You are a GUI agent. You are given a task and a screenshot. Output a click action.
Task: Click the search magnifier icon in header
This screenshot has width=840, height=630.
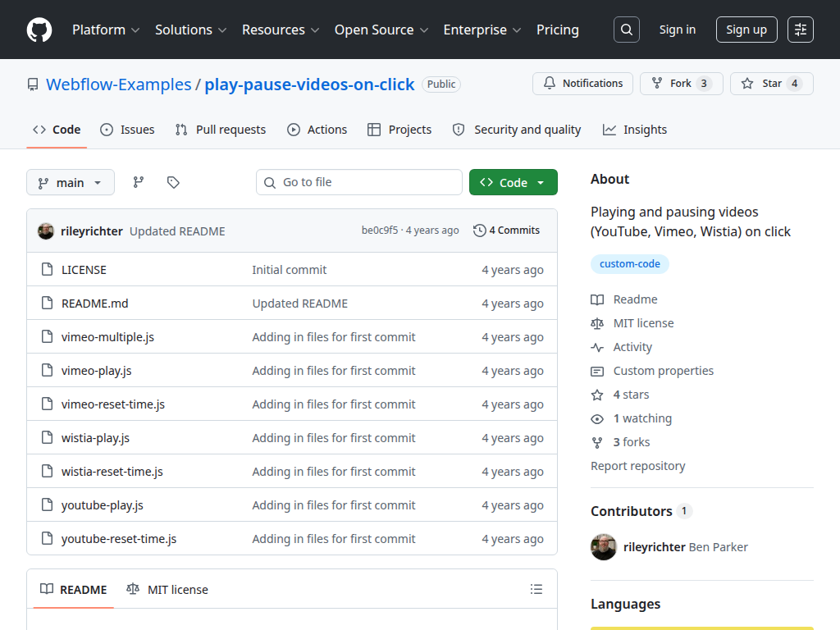(x=626, y=30)
